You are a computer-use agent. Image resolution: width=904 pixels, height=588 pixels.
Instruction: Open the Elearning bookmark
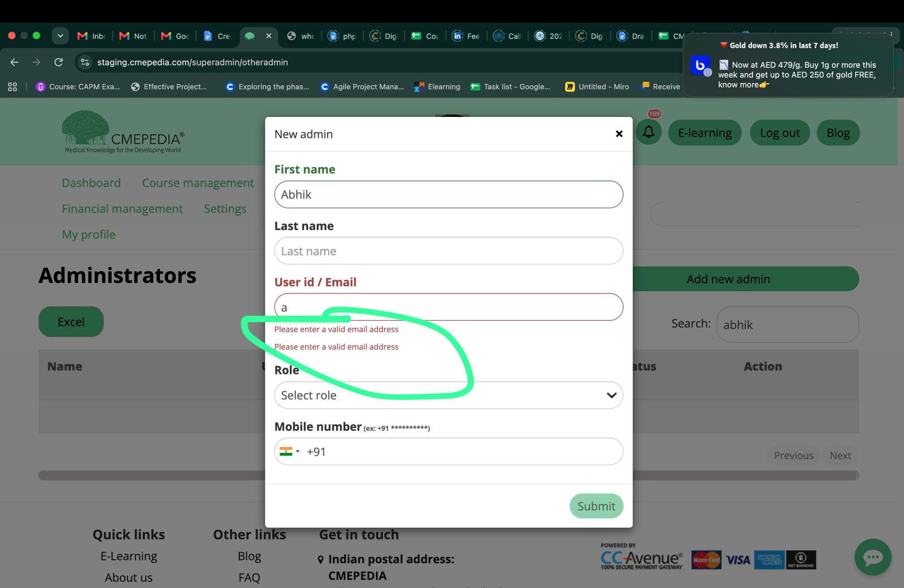tap(437, 86)
